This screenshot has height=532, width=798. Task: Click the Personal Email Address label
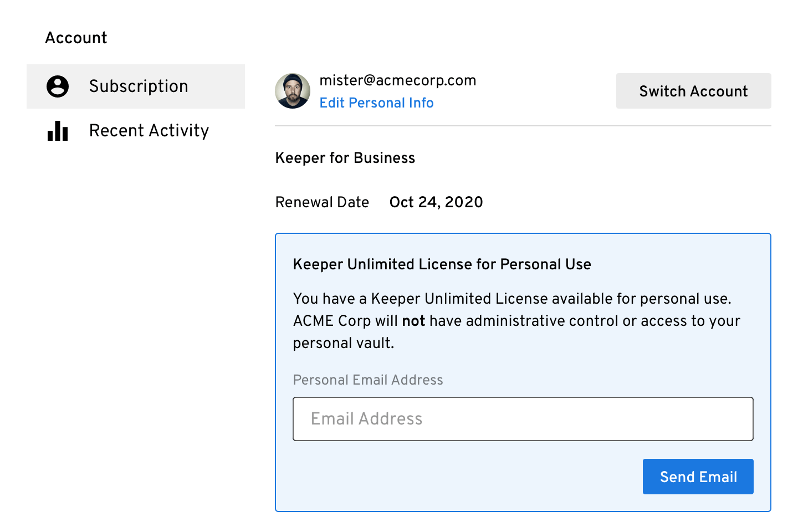(x=367, y=380)
